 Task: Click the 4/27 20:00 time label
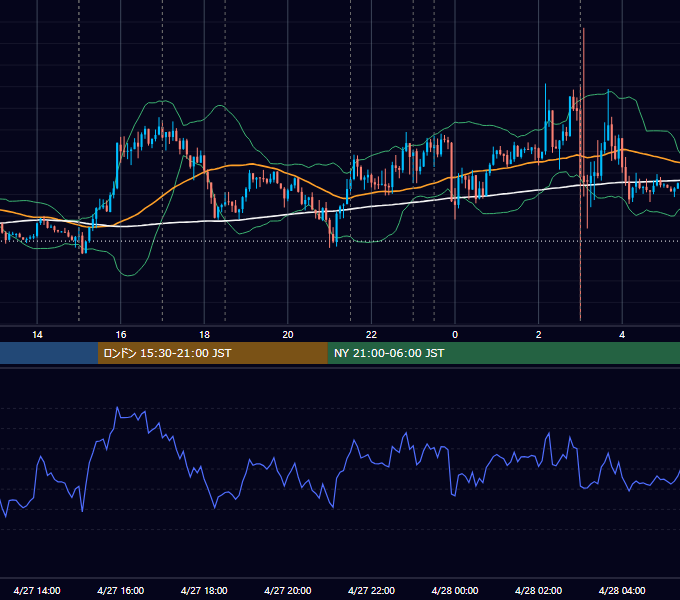pyautogui.click(x=288, y=590)
